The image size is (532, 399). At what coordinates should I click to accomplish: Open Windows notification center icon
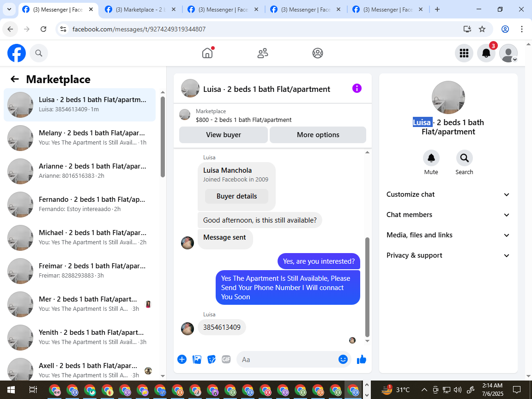[x=516, y=389]
